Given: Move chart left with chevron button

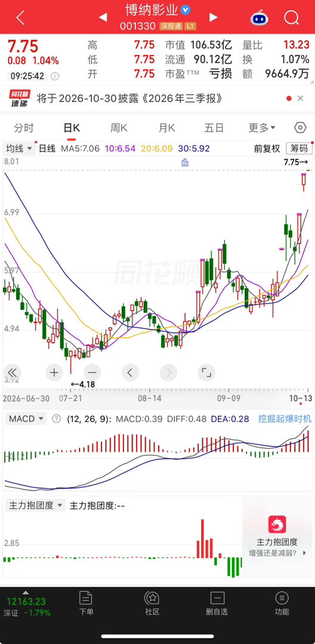Looking at the screenshot, I should [x=130, y=373].
